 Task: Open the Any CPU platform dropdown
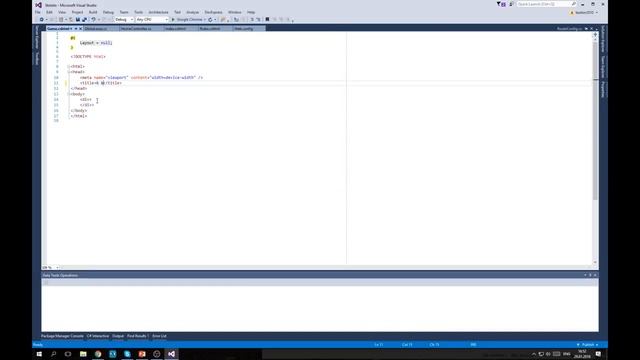click(152, 20)
